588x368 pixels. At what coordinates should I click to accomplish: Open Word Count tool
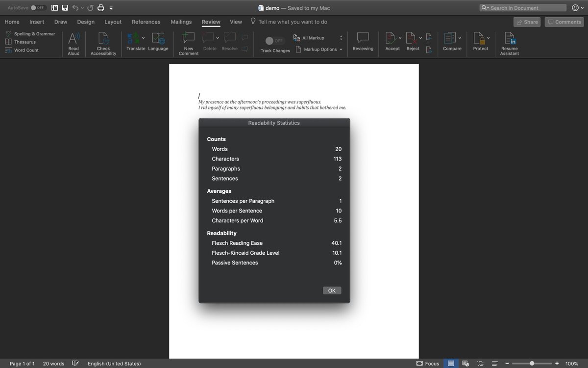(x=22, y=50)
